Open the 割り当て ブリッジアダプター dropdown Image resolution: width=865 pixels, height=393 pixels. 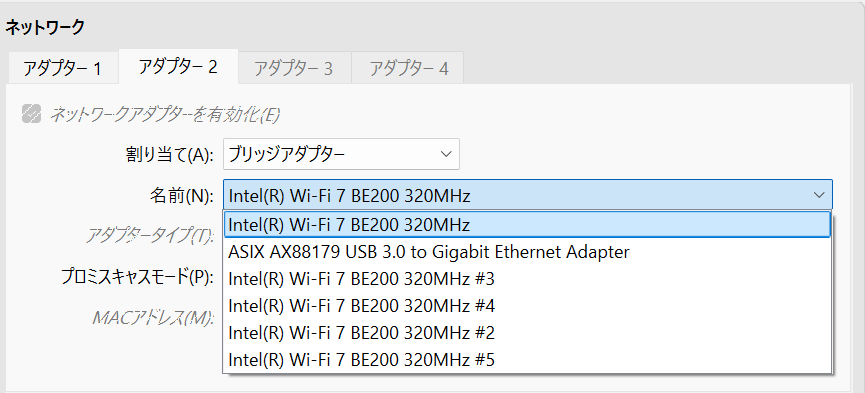coord(341,154)
